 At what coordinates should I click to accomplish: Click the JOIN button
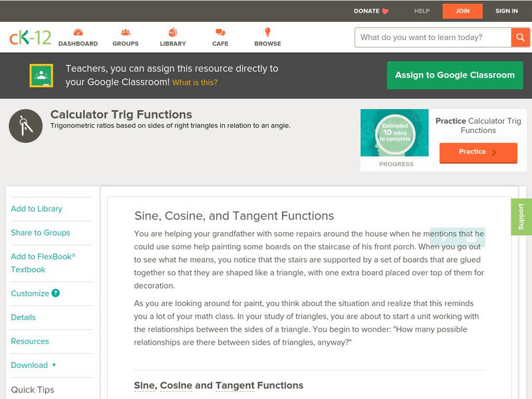click(463, 11)
